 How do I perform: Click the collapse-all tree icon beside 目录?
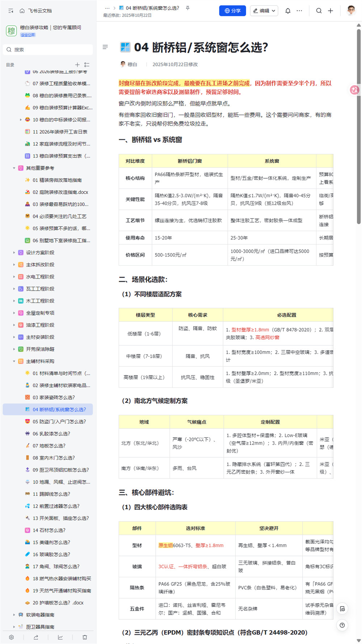pyautogui.click(x=87, y=65)
